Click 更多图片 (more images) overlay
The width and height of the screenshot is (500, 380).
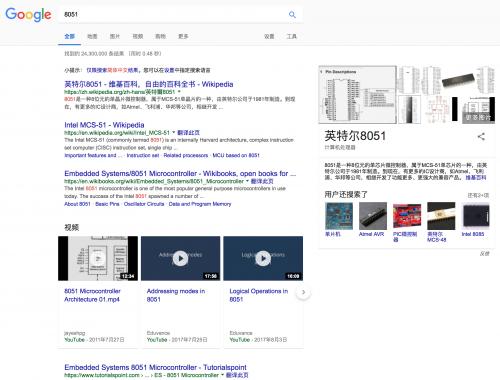coord(478,117)
